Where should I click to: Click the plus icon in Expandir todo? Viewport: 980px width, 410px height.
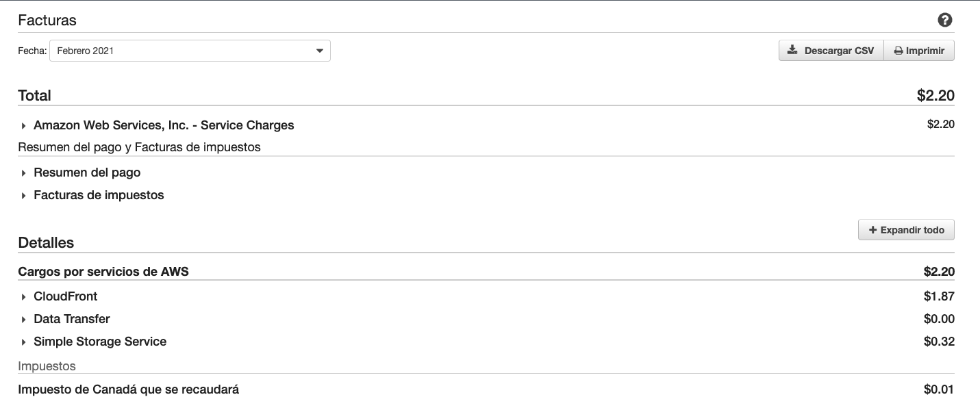[x=872, y=230]
